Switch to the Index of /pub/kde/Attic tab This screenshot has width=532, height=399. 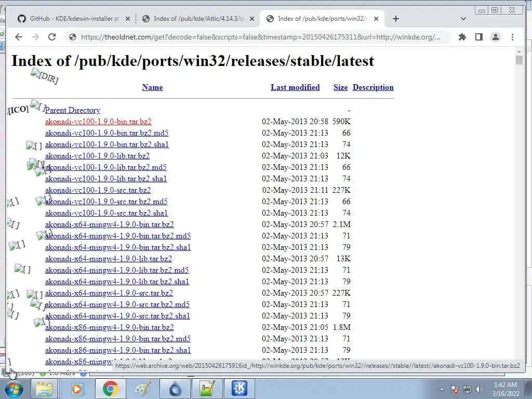tap(198, 19)
